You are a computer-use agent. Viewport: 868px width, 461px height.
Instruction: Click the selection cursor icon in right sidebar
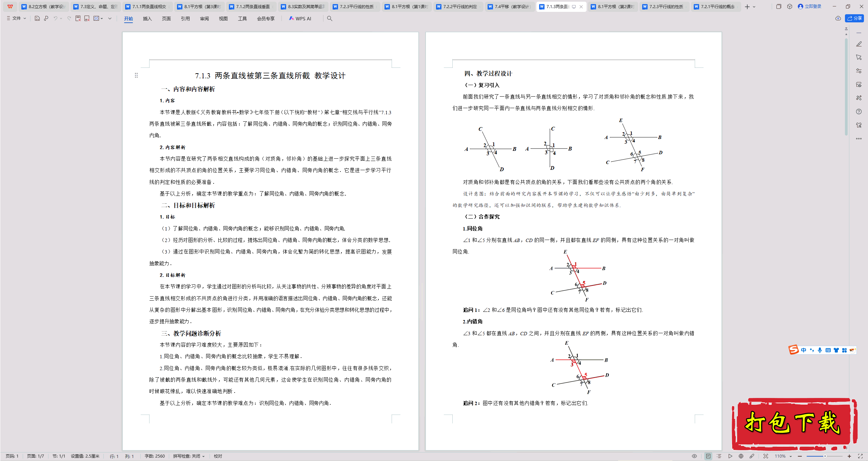click(x=859, y=57)
